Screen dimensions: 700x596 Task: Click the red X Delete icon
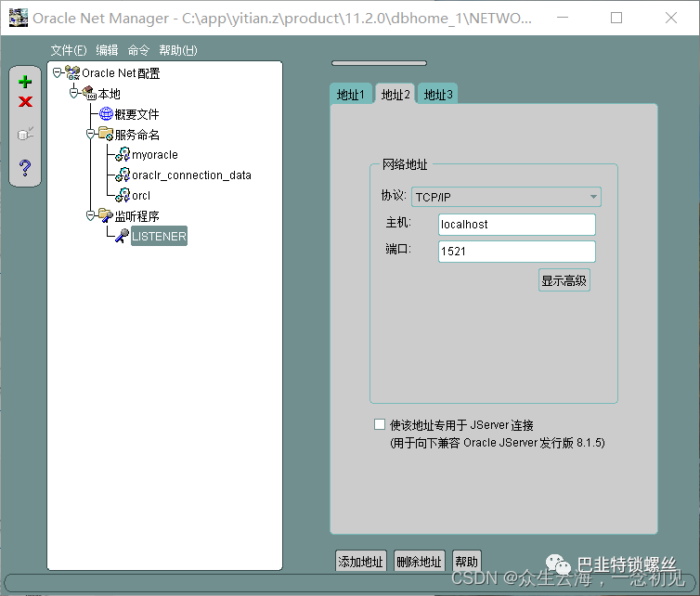(x=25, y=102)
